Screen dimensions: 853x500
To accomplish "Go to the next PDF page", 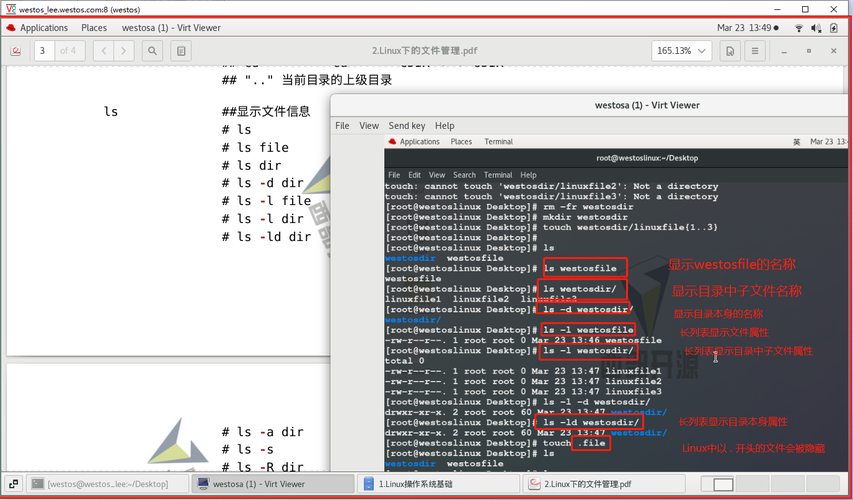I will (x=123, y=51).
